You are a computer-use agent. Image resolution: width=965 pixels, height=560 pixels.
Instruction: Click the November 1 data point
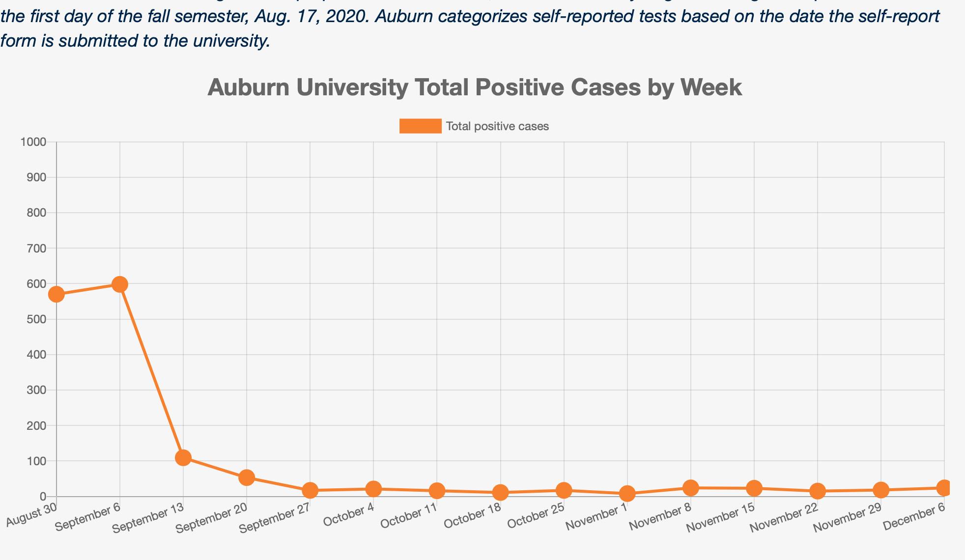coord(627,494)
